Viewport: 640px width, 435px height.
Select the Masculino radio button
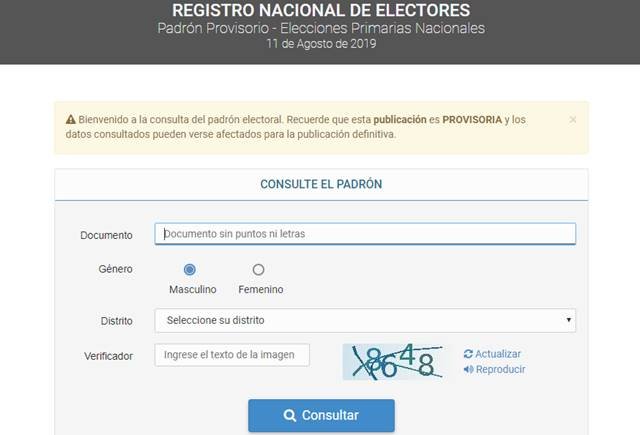(x=190, y=269)
